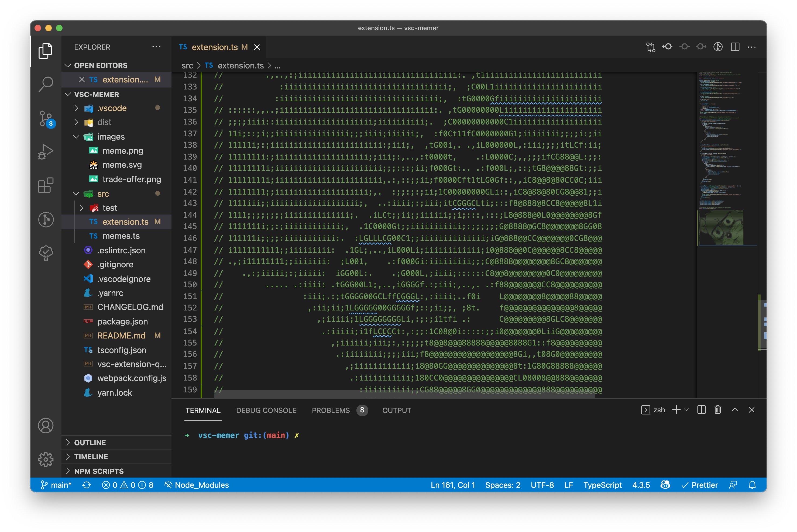Click the Manage gear icon
The image size is (797, 532).
pos(46,460)
